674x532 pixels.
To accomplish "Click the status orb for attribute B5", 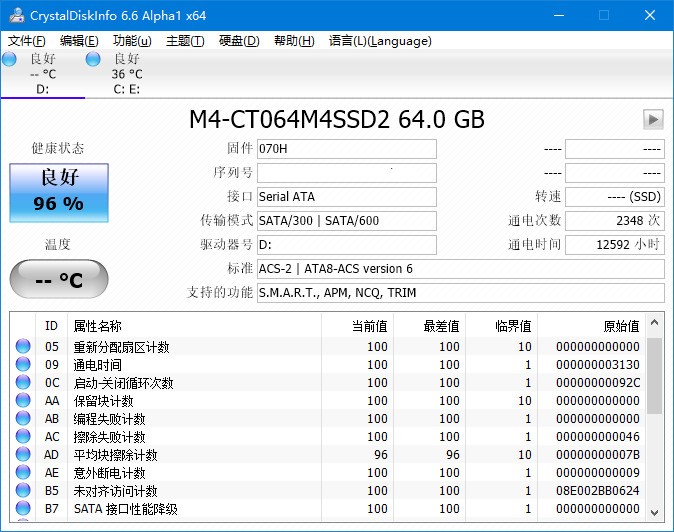I will [x=23, y=490].
